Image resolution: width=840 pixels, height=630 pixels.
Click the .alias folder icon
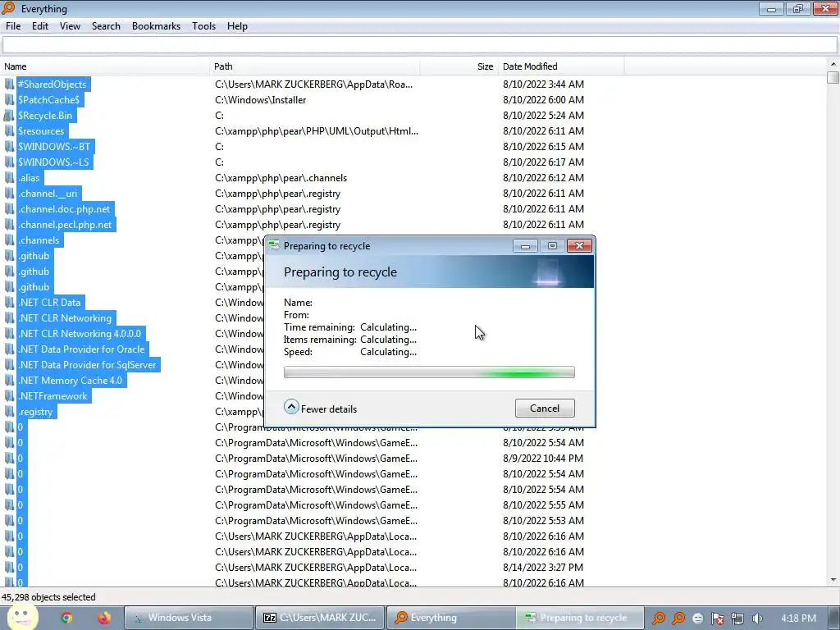tap(9, 178)
